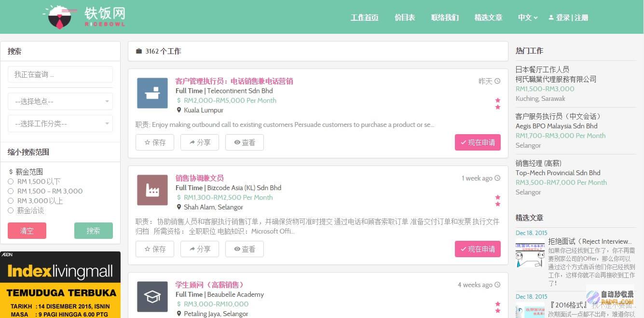Screen dimensions: 644x318
Task: Click the clock icon next to 4 weeks ago
Action: coord(497,285)
